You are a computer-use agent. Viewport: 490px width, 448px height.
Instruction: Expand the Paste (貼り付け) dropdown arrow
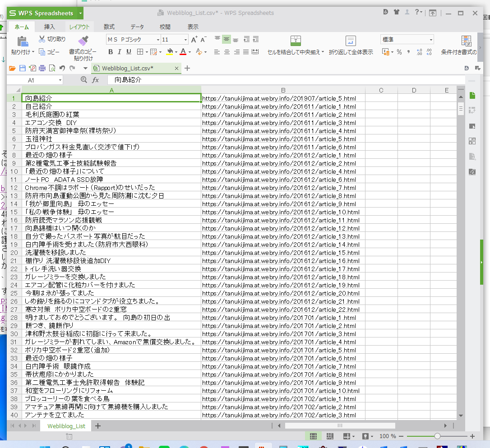click(33, 52)
